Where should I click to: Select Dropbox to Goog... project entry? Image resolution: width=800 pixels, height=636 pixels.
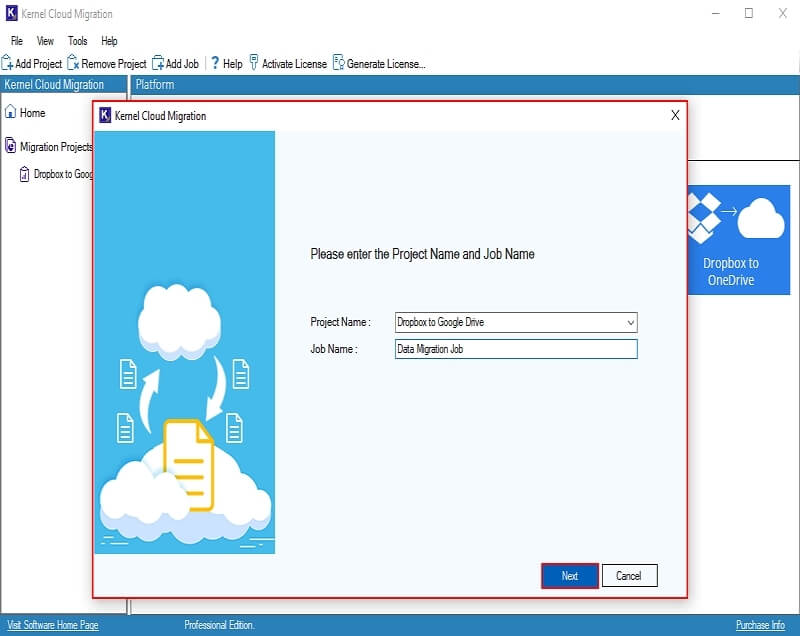(63, 174)
